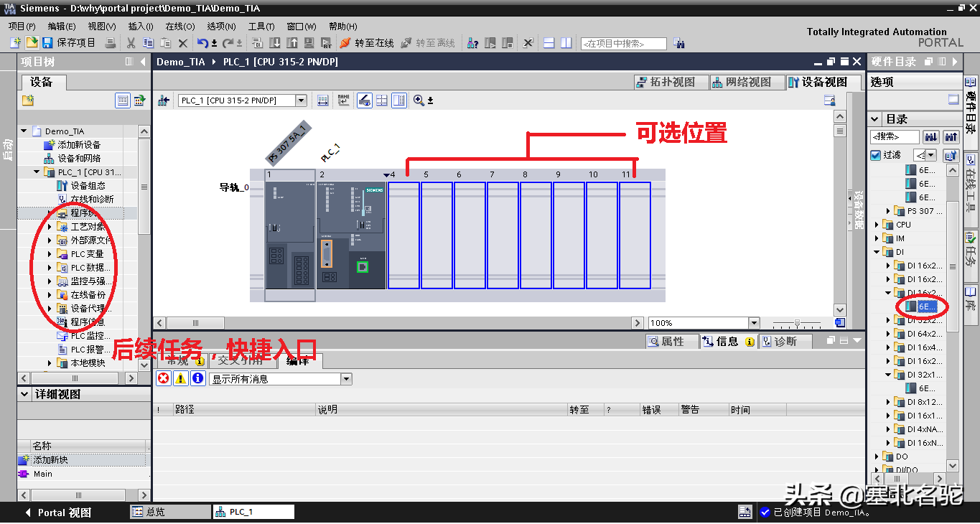The height and width of the screenshot is (524, 980).
Task: Adjust the zoom slider in device view
Action: tap(797, 323)
